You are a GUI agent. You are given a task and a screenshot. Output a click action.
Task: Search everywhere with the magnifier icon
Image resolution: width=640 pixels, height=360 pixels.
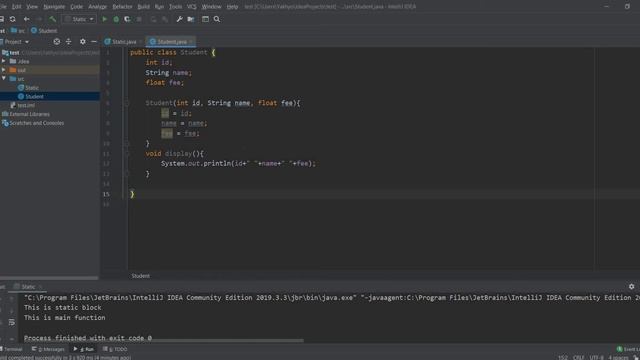tap(217, 19)
